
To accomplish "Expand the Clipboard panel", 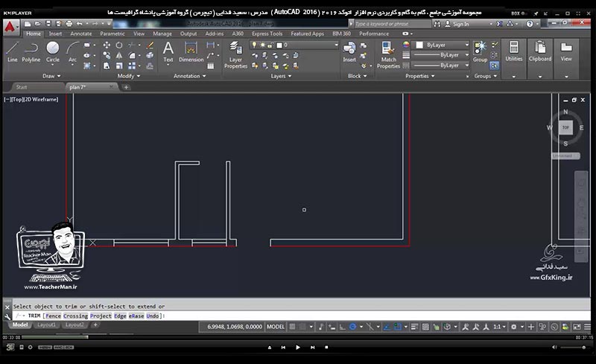I will [539, 77].
